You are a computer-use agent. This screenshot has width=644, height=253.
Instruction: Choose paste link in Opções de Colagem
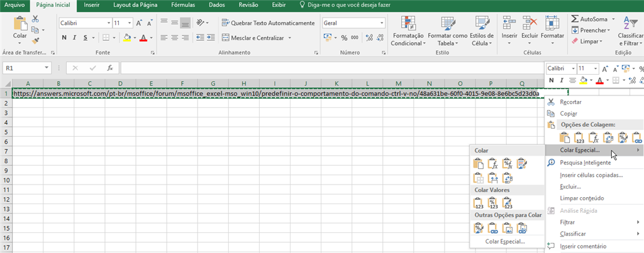tap(636, 138)
